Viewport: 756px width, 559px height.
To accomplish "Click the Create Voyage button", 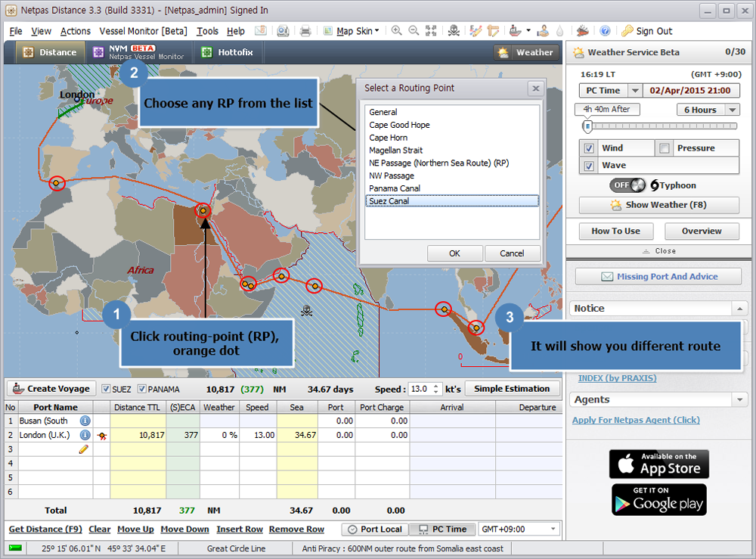I will tap(51, 389).
